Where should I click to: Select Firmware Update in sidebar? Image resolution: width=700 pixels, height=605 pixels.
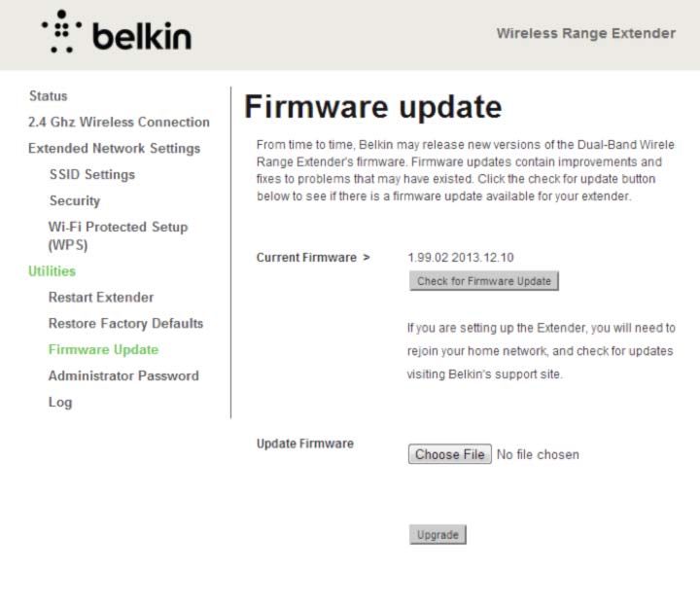(104, 349)
